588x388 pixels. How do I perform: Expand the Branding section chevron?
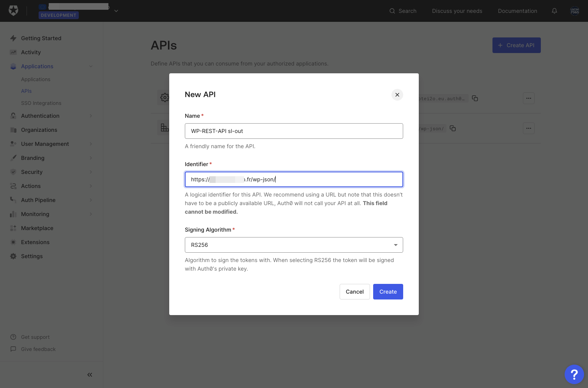click(91, 158)
